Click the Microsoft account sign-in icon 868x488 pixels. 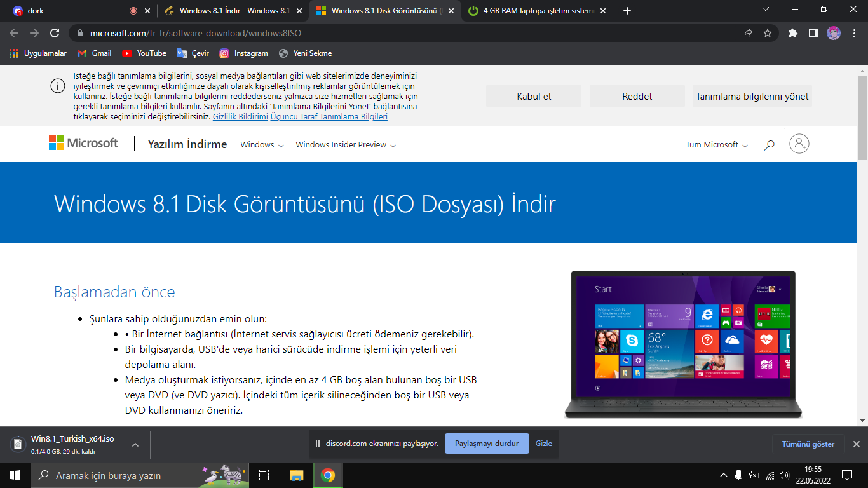coord(799,144)
